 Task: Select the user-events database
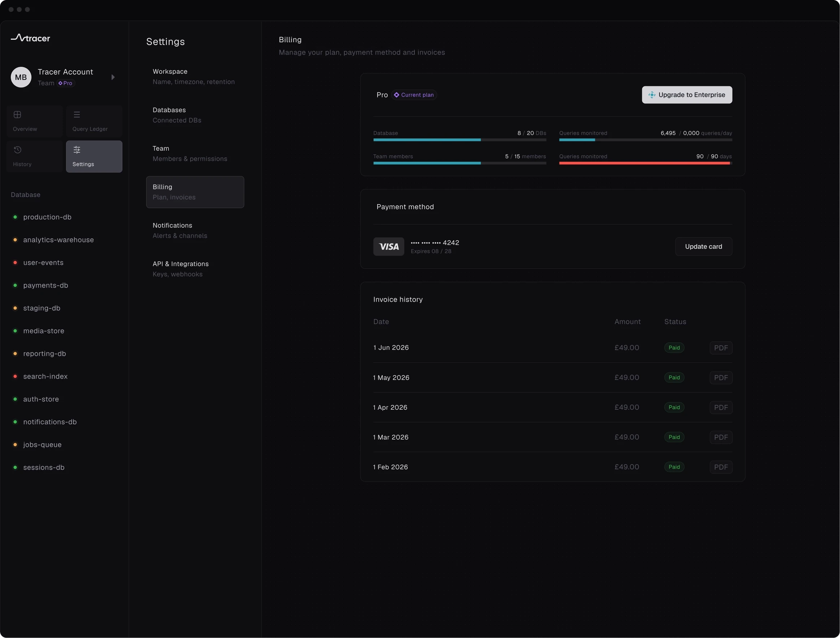(43, 263)
